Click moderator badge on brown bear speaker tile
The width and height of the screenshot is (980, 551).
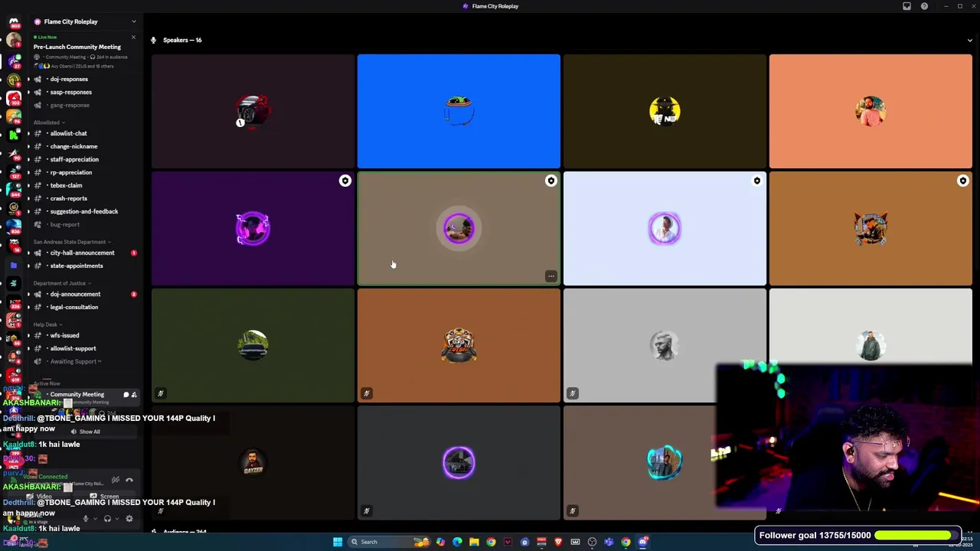(963, 181)
